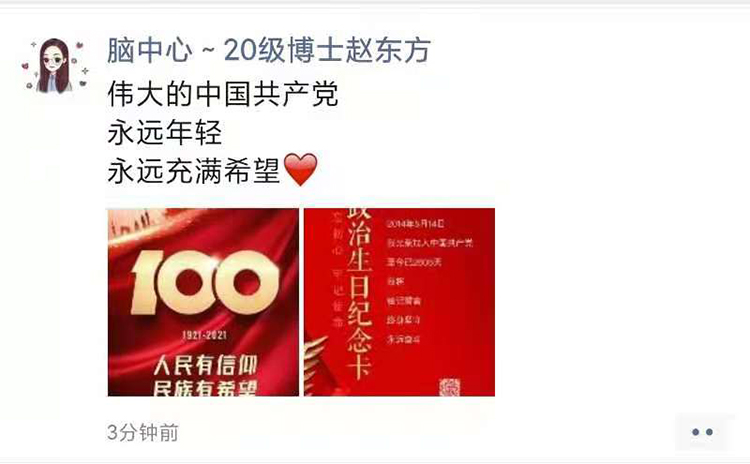This screenshot has width=750, height=464.
Task: Click the red heart emoji after 永远充满希望
Action: [300, 169]
